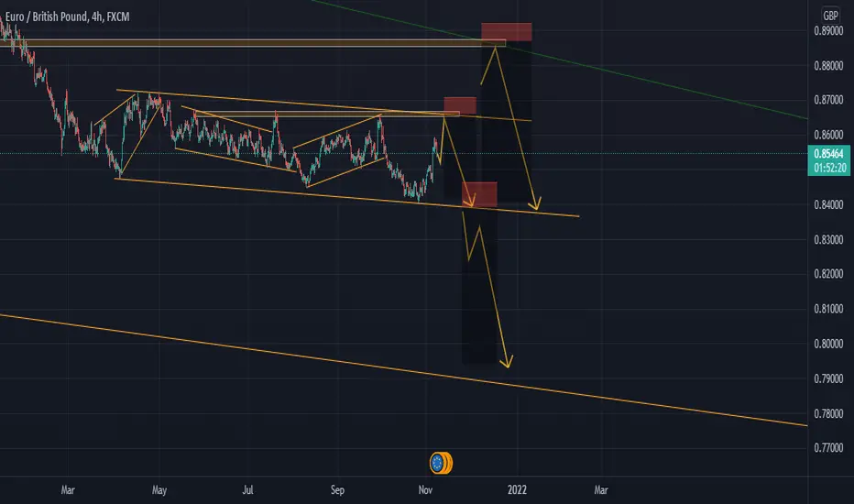Viewport: 854px width, 504px height.
Task: Click the 0.88000 price axis label
Action: [828, 66]
